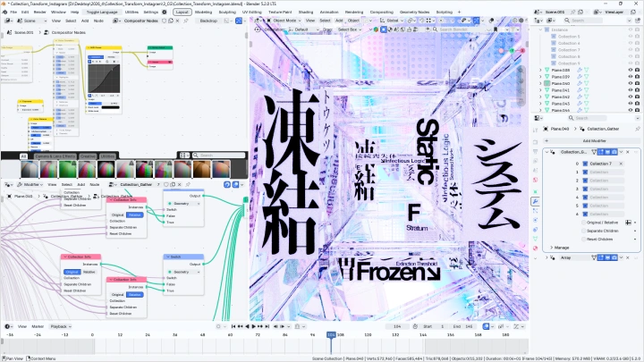Open the Object properties tab (green square)

535,191
